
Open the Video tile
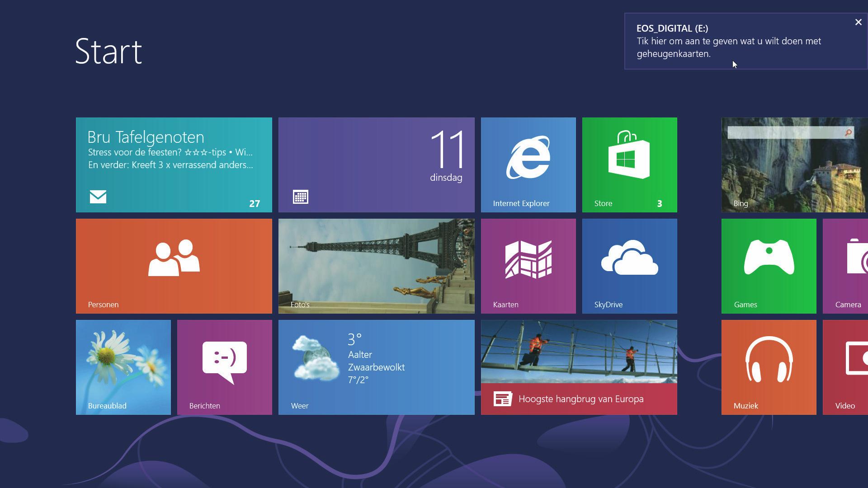[845, 367]
